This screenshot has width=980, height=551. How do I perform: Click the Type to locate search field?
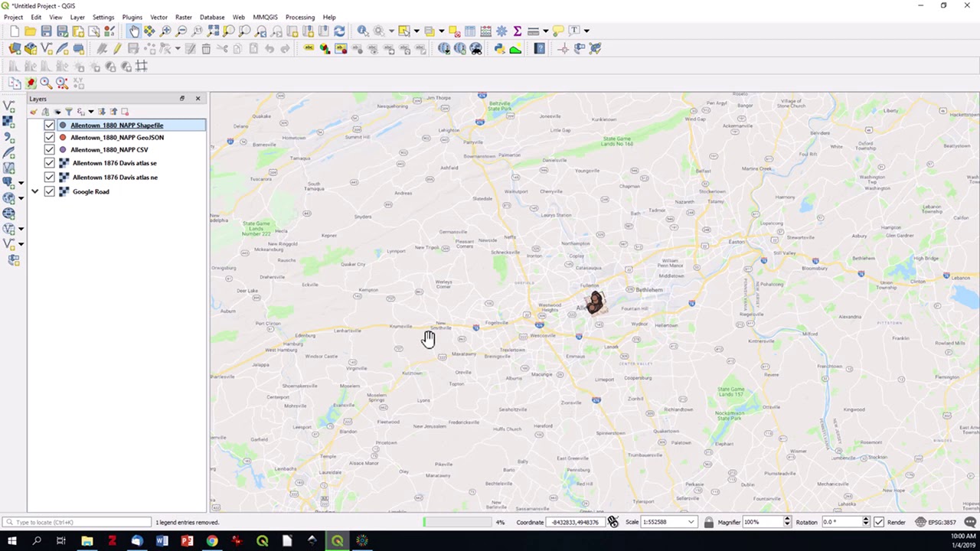pyautogui.click(x=77, y=522)
